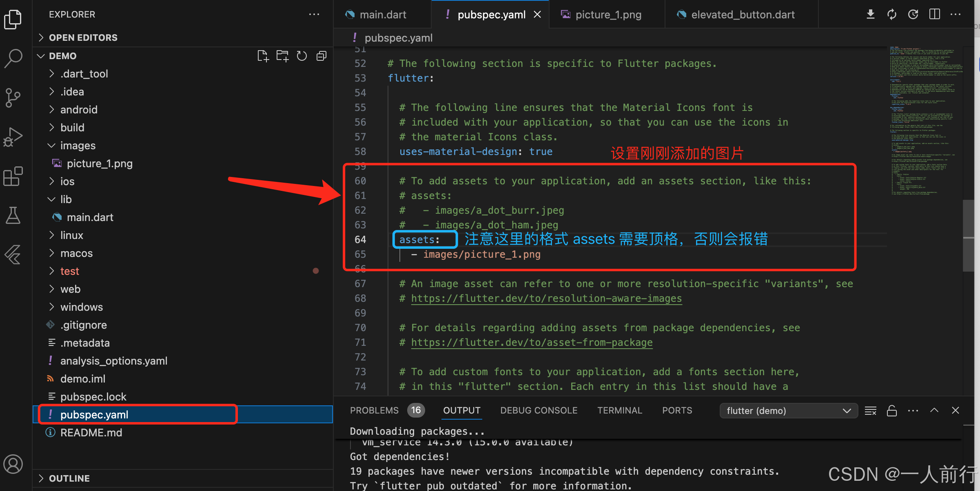Open the Extensions view icon
The width and height of the screenshot is (980, 491).
click(13, 176)
